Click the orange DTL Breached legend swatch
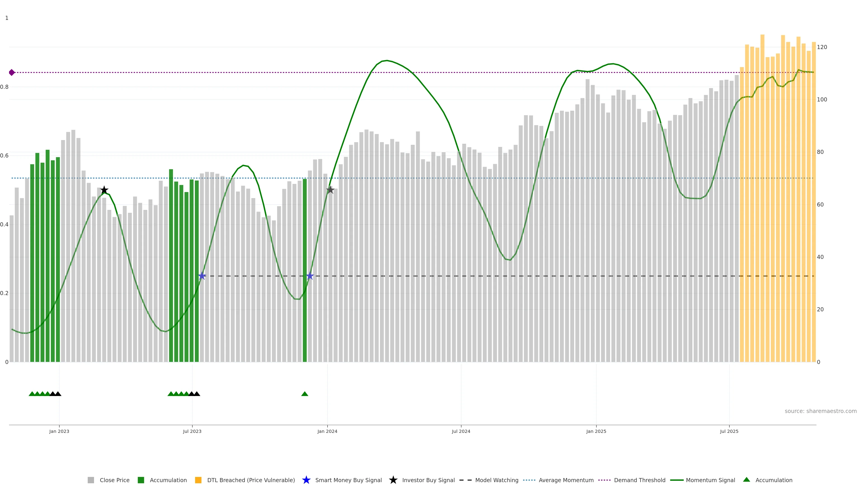The height and width of the screenshot is (488, 868). 198,480
